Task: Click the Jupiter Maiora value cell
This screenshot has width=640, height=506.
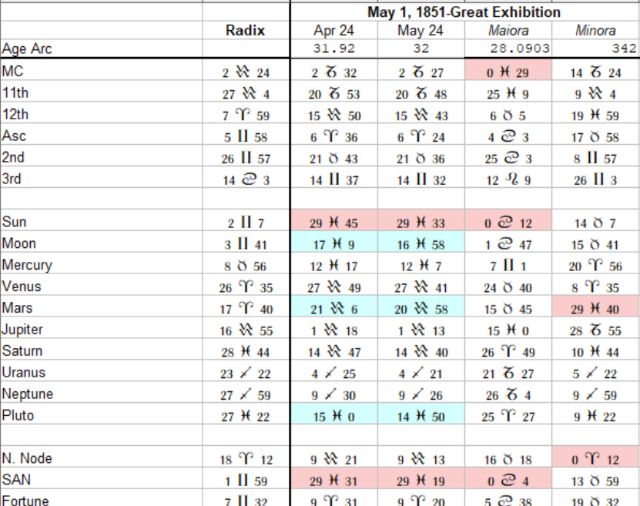Action: point(508,328)
